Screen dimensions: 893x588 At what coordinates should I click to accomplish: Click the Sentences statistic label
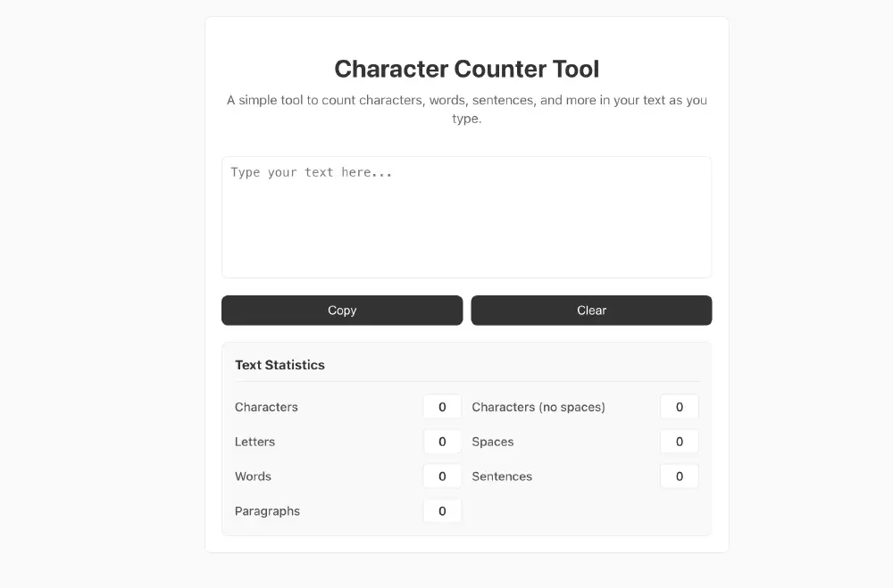point(502,476)
